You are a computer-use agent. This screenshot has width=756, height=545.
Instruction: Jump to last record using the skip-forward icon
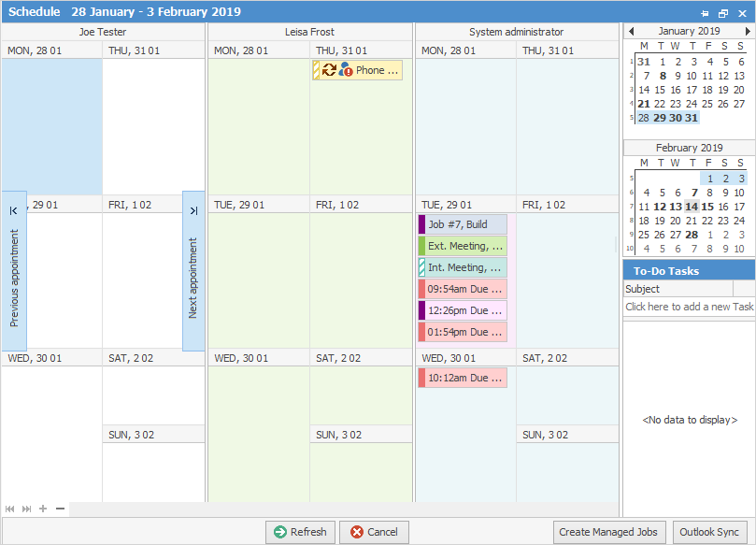(x=24, y=509)
